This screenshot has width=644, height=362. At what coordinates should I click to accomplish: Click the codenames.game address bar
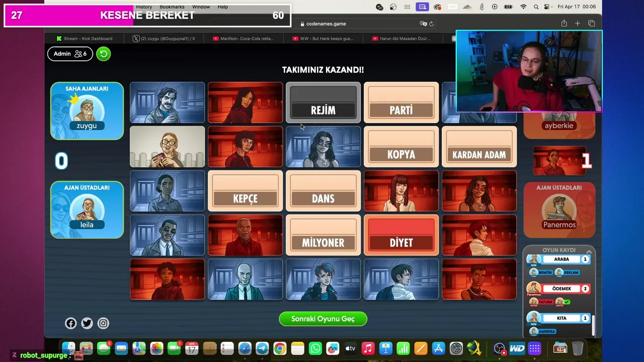tap(323, 24)
